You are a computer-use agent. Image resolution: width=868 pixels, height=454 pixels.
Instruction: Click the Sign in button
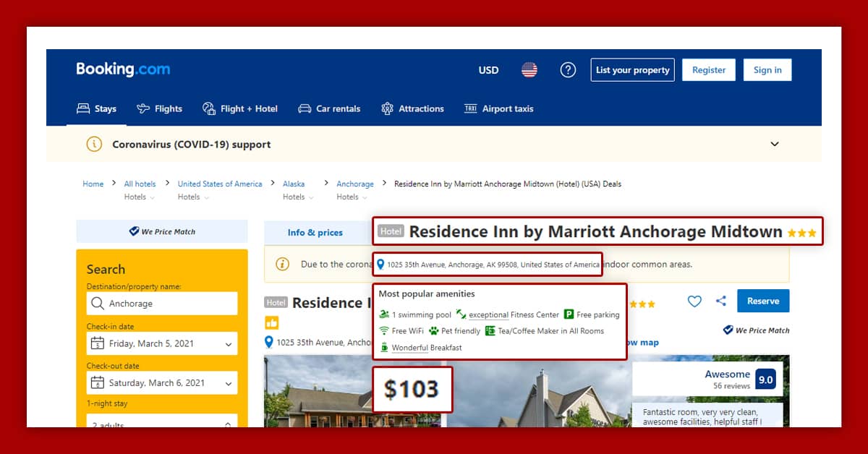[x=767, y=70]
